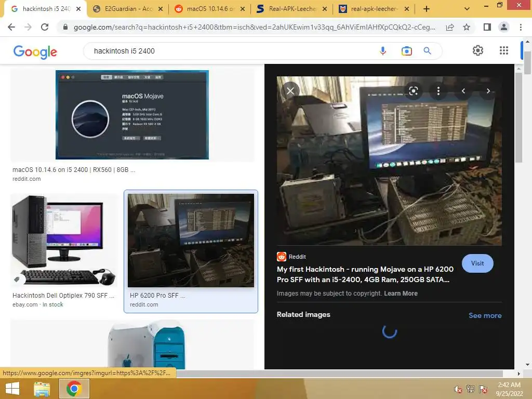Select the Power Mac G3 tower thumbnail
532x399 pixels.
pyautogui.click(x=147, y=345)
